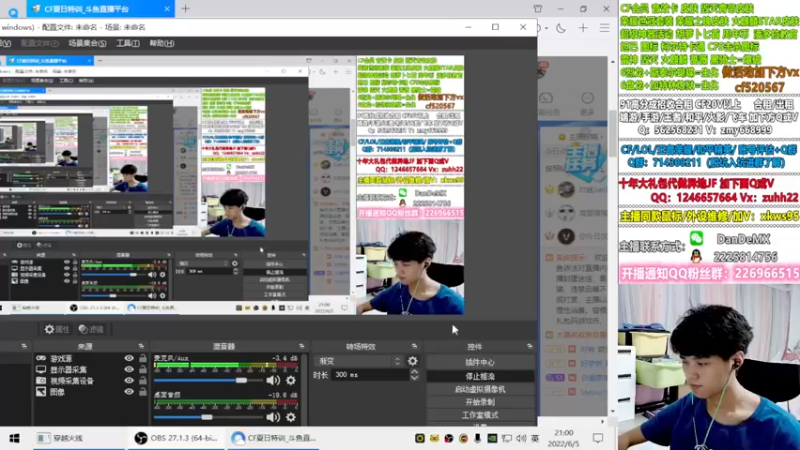Image resolution: width=800 pixels, height=450 pixels.
Task: Open the 帮助(H) menu
Action: [x=162, y=43]
